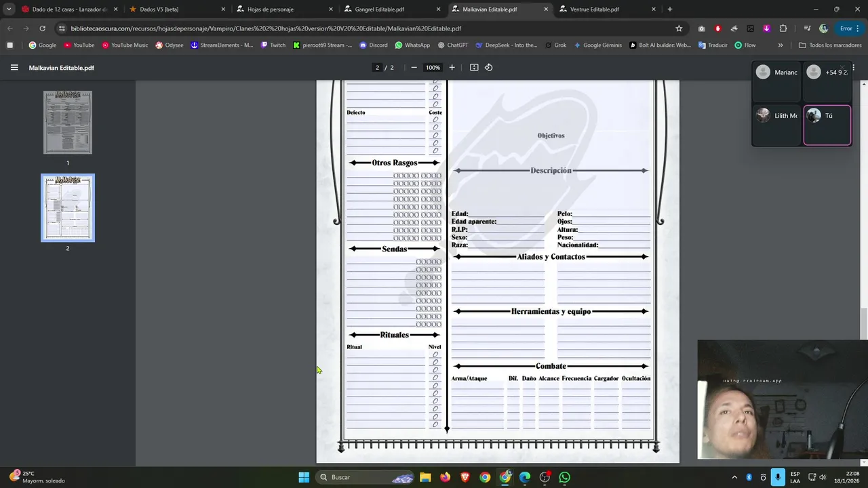Open WhatsApp bookmark
This screenshot has height=488, width=868.
[412, 45]
